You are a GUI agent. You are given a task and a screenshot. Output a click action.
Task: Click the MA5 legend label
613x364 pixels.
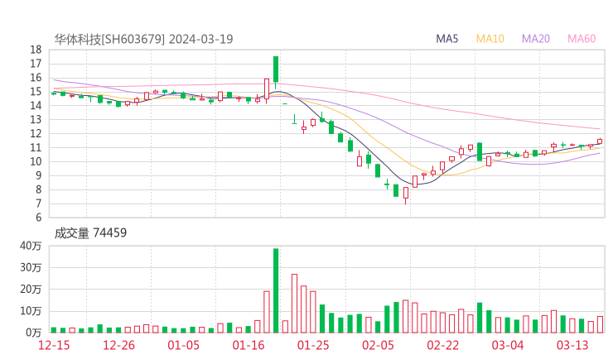pos(446,39)
